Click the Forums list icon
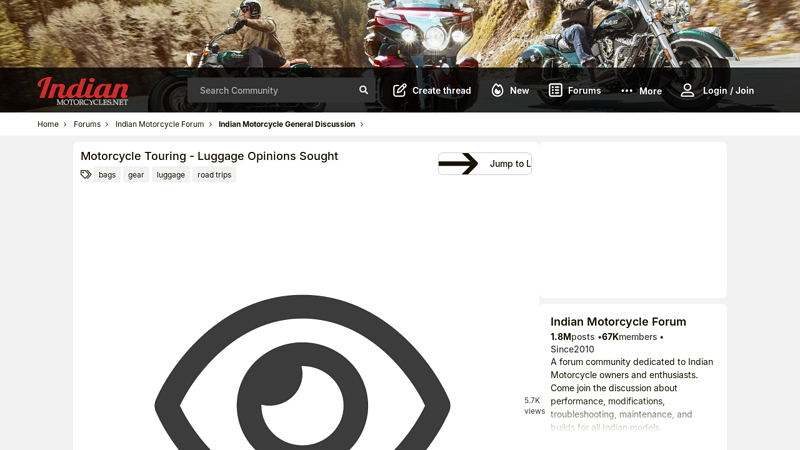This screenshot has height=450, width=800. point(555,90)
